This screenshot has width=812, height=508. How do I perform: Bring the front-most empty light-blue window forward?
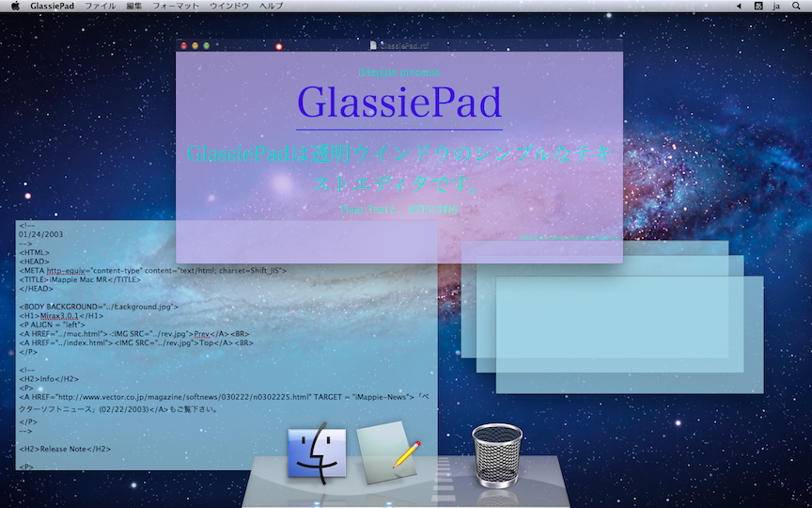[630, 335]
